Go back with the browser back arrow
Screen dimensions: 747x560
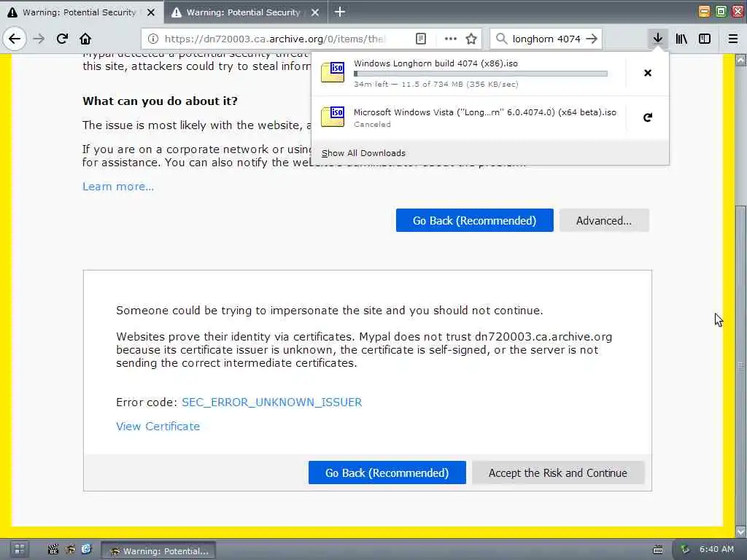tap(15, 39)
